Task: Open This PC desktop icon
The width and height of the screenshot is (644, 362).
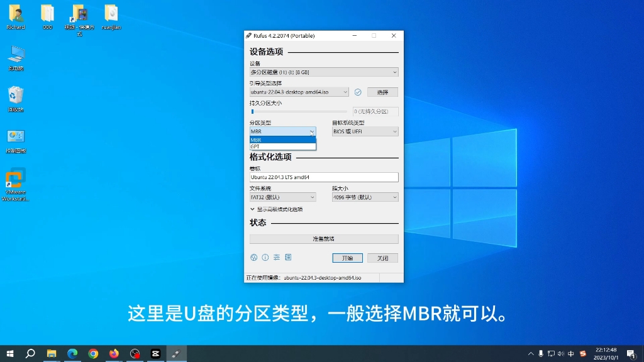Action: [16, 58]
